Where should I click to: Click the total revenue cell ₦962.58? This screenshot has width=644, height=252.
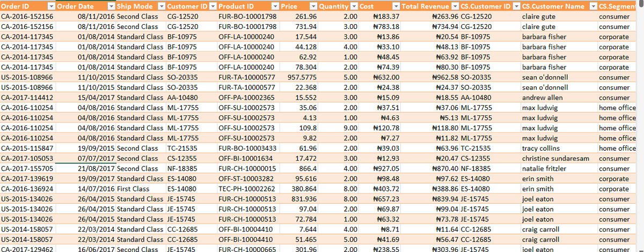[430, 77]
